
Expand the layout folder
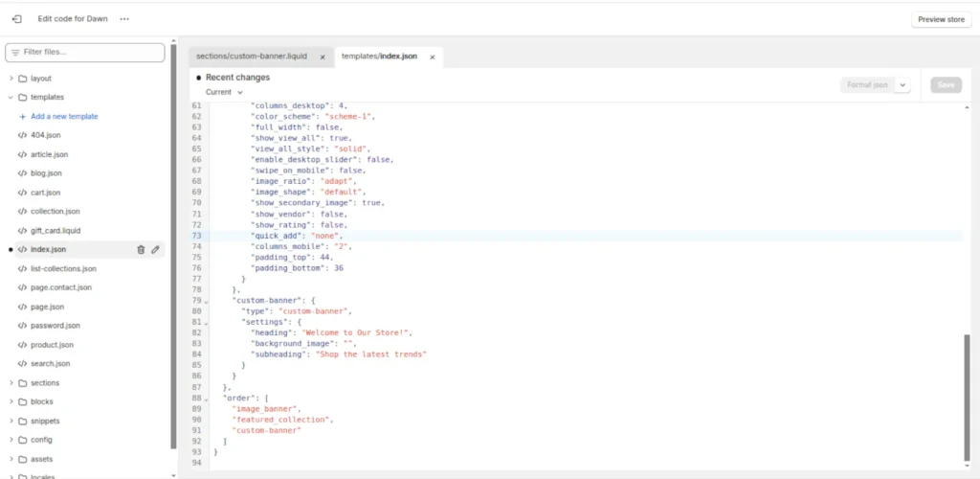11,79
